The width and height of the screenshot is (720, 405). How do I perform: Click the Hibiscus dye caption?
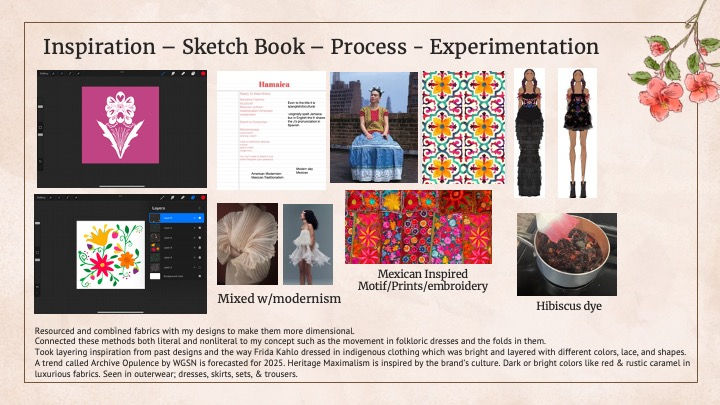[568, 306]
